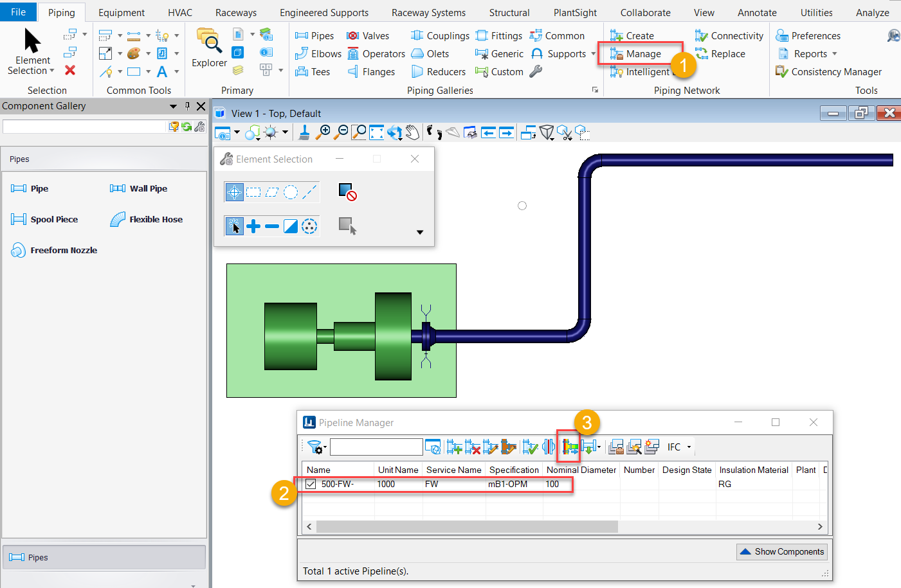Toggle the 500-FW- pipeline checkbox

click(x=311, y=484)
